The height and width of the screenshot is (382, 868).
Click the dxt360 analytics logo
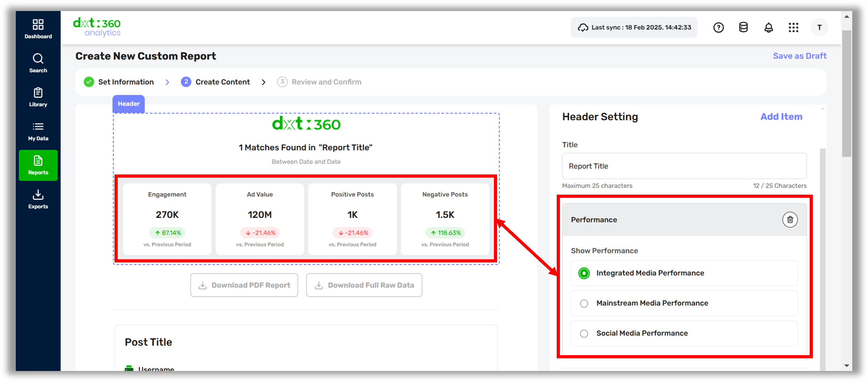[97, 27]
